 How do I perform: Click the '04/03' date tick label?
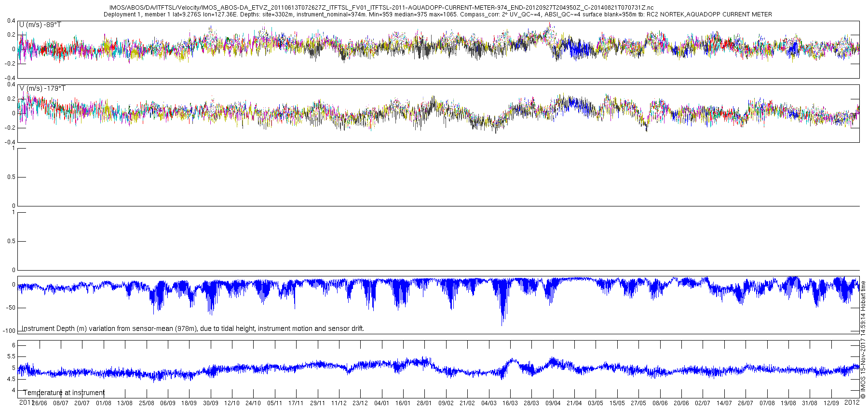point(489,403)
